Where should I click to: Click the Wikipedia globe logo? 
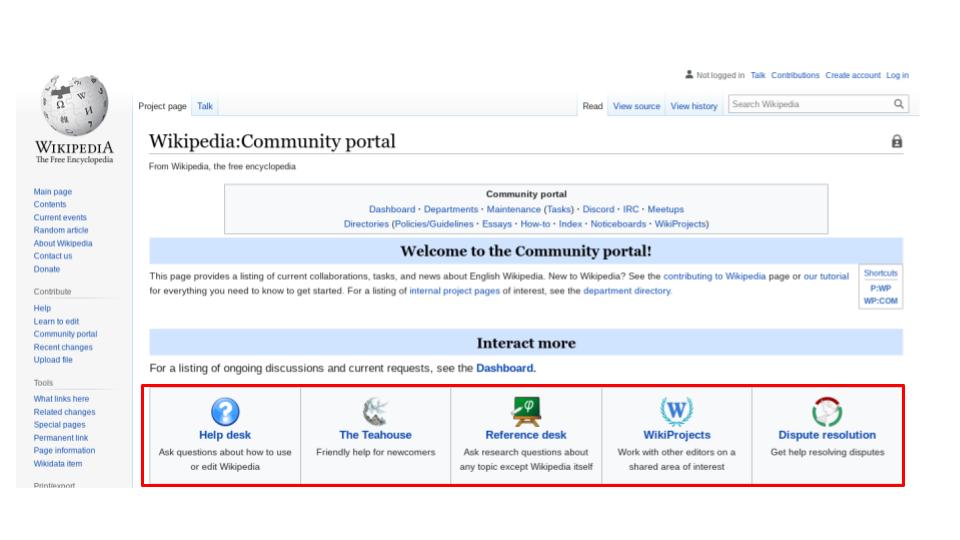pyautogui.click(x=74, y=105)
